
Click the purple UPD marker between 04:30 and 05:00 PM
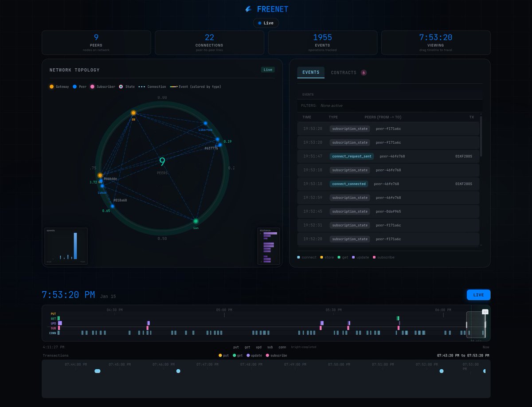(149, 323)
